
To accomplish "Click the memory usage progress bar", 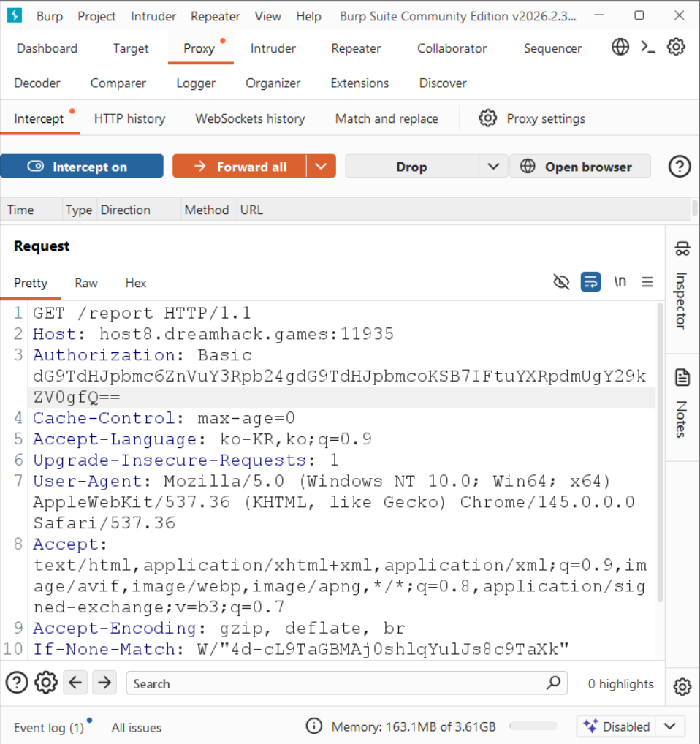I will 533,726.
